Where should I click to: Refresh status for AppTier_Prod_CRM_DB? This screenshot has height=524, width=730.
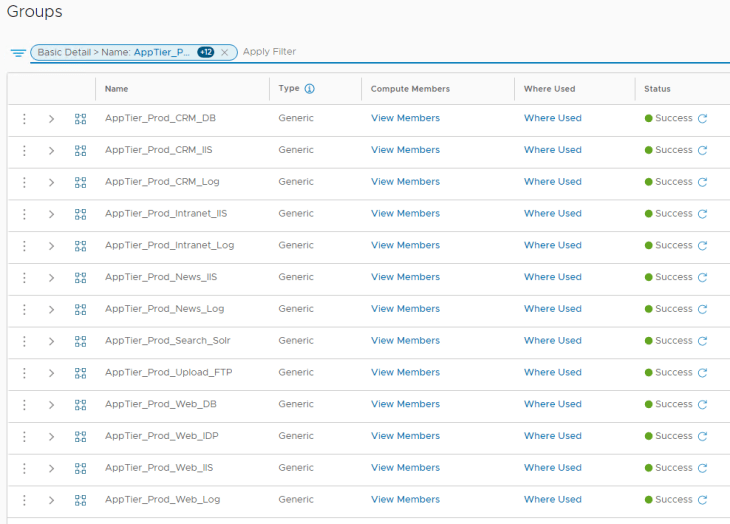(703, 119)
